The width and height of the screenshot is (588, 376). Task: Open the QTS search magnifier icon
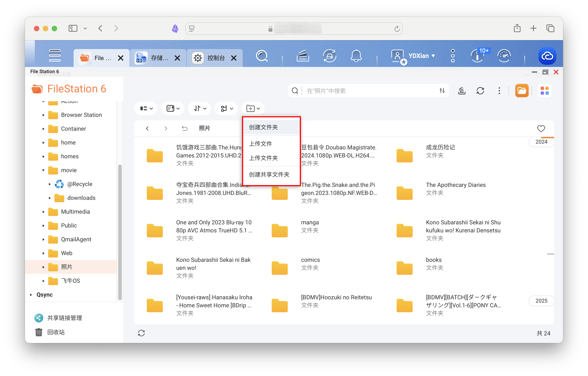262,56
